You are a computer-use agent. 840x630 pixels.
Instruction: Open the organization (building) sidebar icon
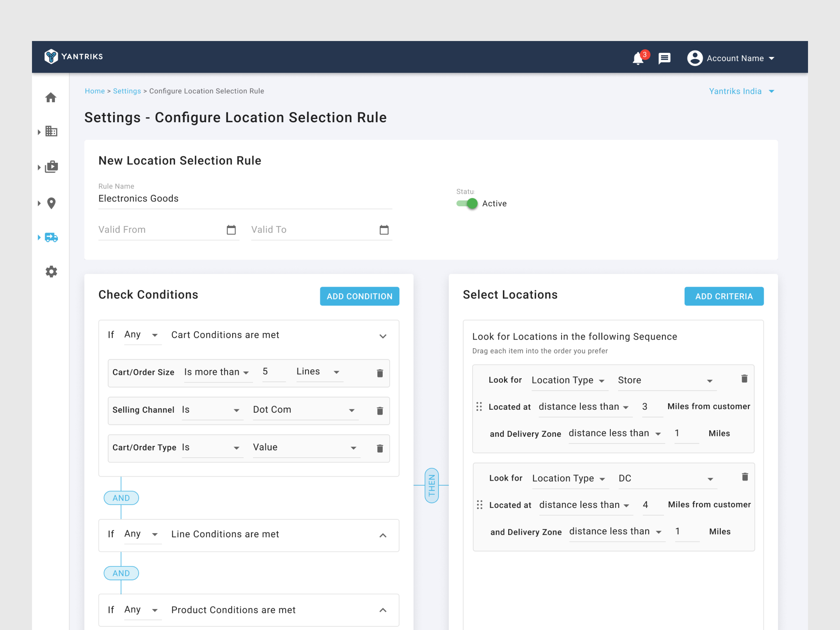click(51, 132)
